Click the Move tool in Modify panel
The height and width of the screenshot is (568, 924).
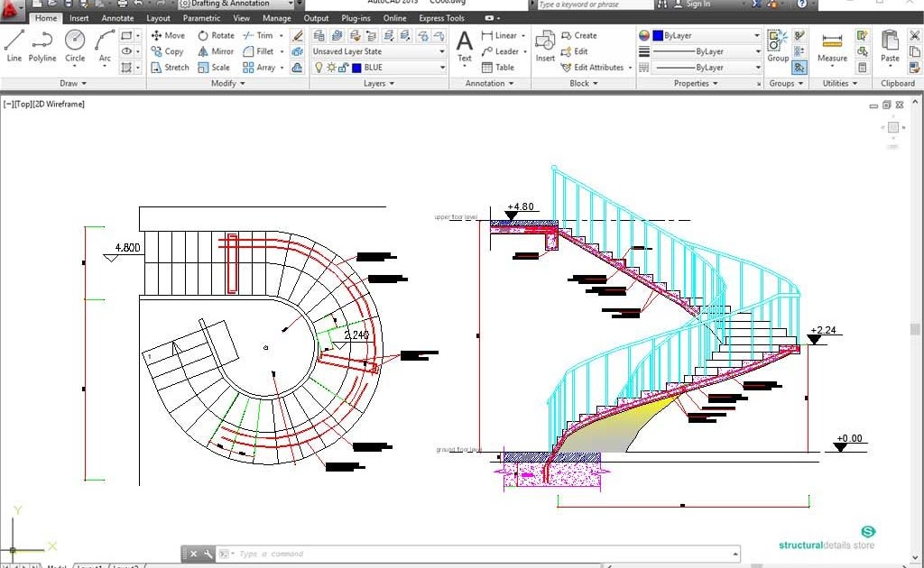coord(168,35)
